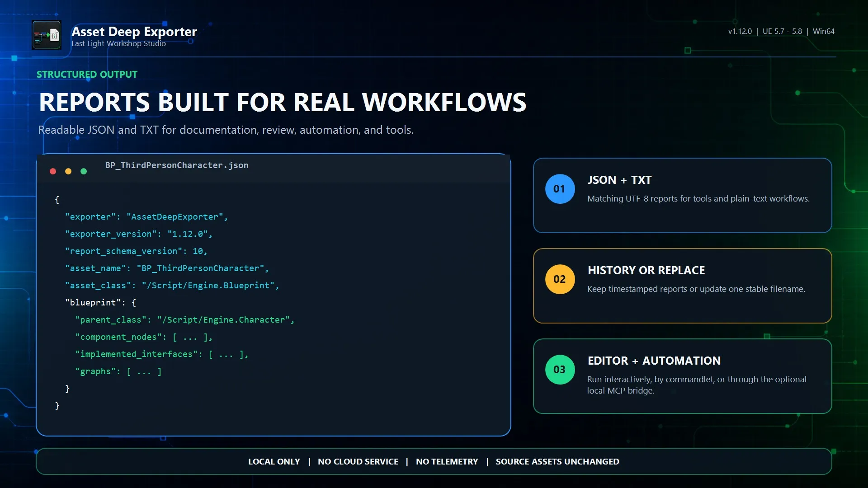Screen dimensions: 868x488
Task: Select the BP_ThirdPersonCharacter.json file title
Action: [x=177, y=165]
